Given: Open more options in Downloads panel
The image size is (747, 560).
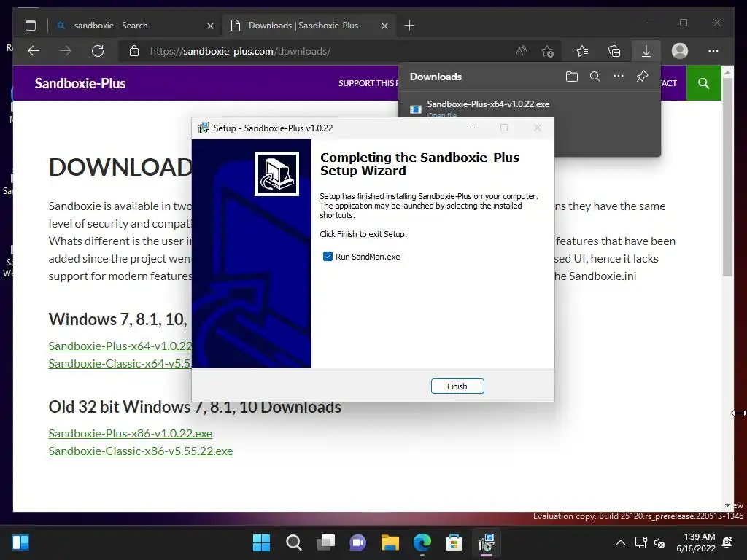Looking at the screenshot, I should (619, 76).
